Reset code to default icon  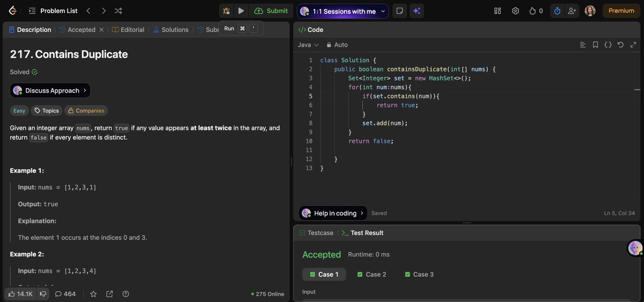click(x=620, y=45)
